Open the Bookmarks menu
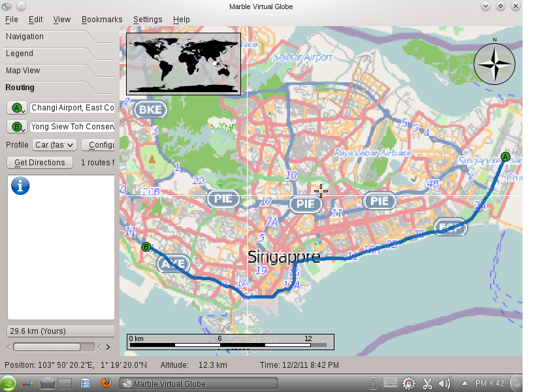The width and height of the screenshot is (535, 392). [102, 20]
